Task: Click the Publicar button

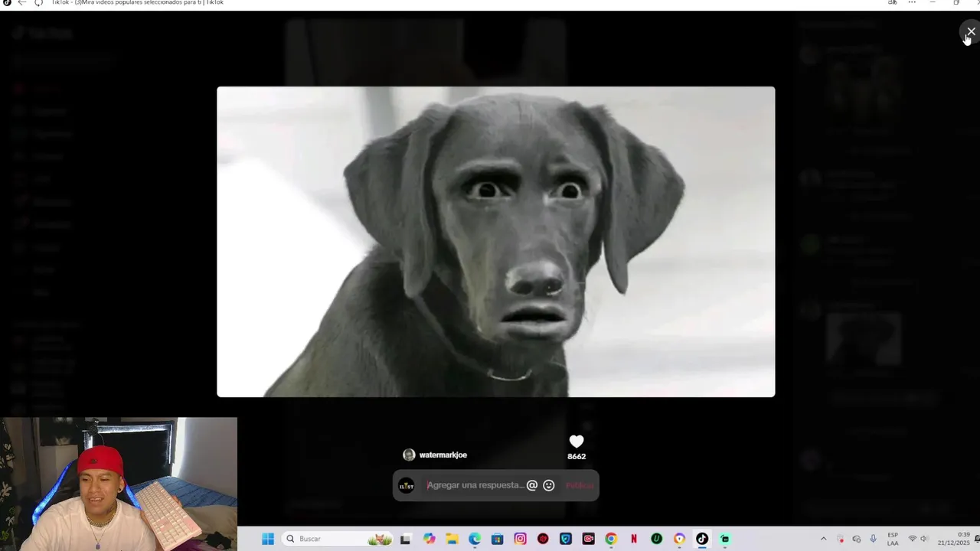Action: tap(580, 485)
